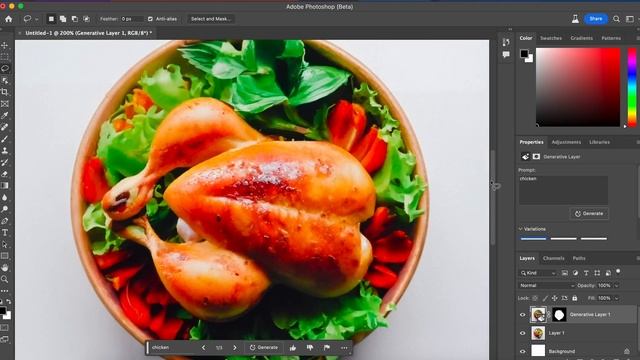Click the vertical hue spectrum slider
640x360 pixels.
click(632, 87)
